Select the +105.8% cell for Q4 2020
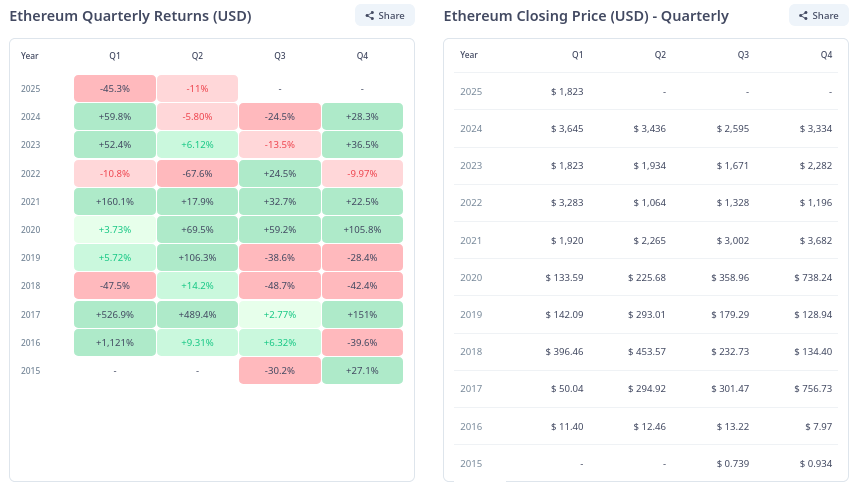This screenshot has height=487, width=864. [362, 229]
